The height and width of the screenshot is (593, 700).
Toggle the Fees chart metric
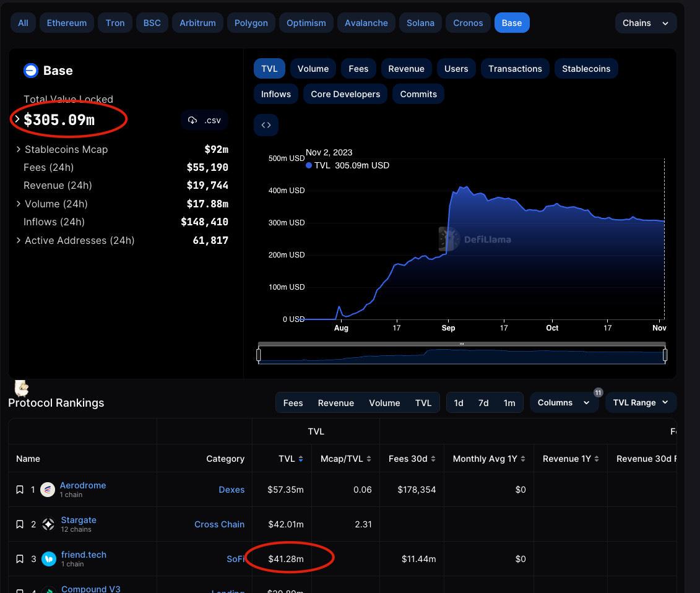click(x=358, y=69)
